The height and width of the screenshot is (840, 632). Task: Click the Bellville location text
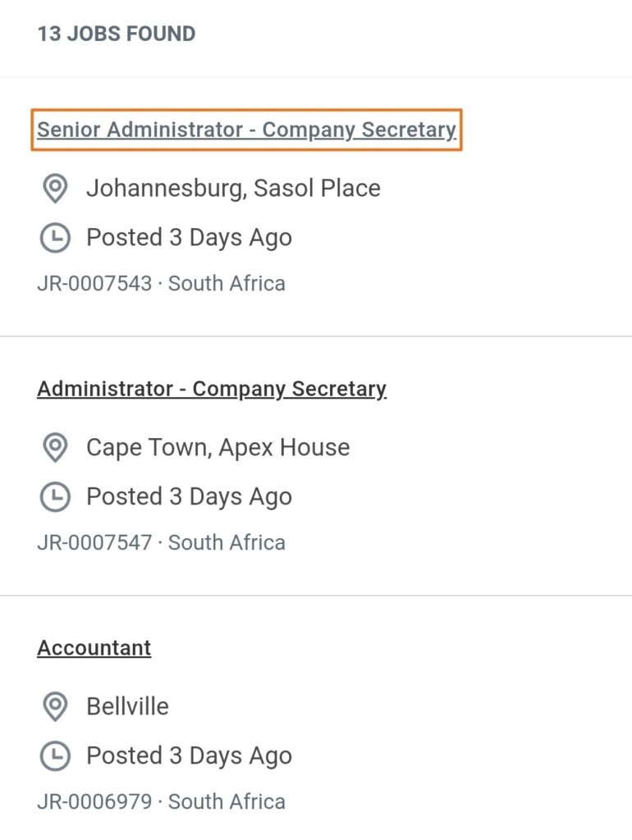[127, 707]
